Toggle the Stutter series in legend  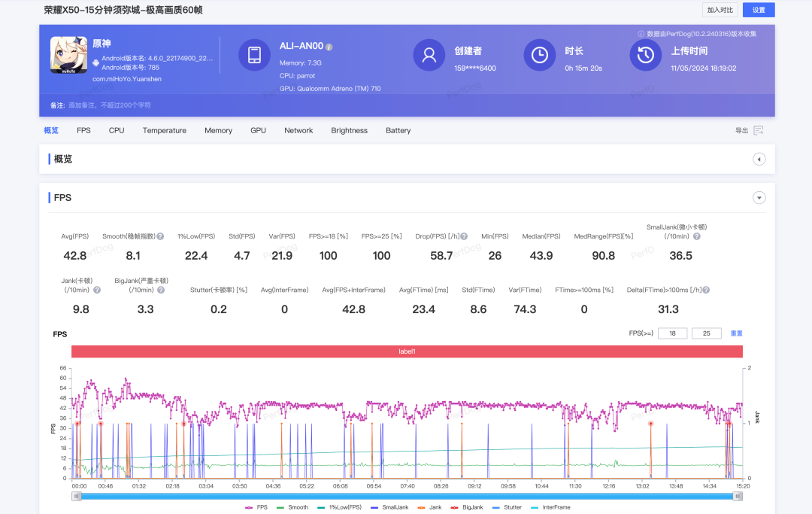(x=507, y=507)
